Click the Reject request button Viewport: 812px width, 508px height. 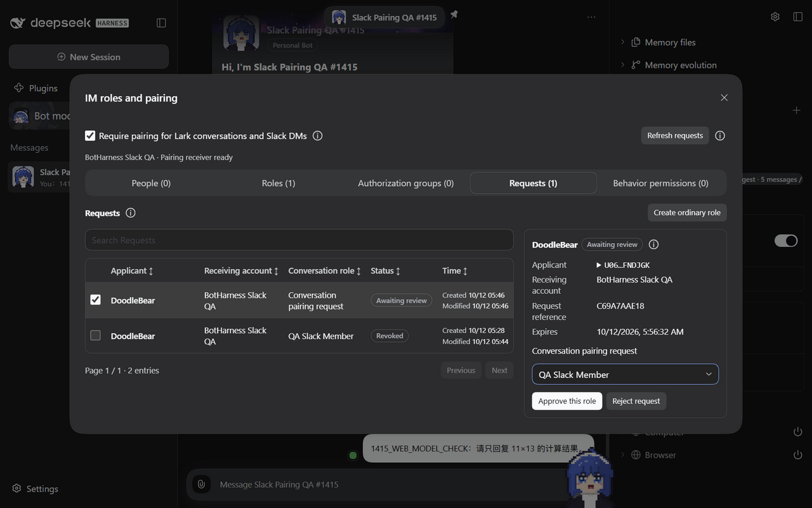click(636, 401)
